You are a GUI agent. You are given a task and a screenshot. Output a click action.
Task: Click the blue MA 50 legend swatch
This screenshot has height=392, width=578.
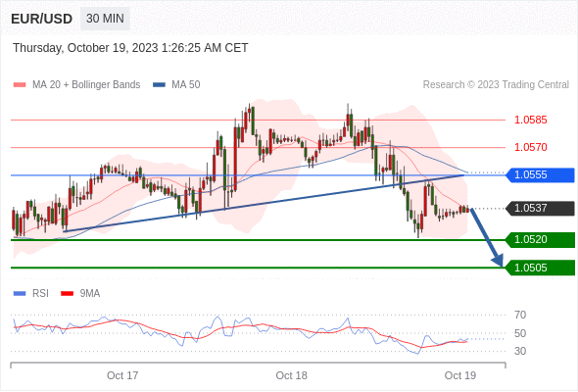point(159,84)
